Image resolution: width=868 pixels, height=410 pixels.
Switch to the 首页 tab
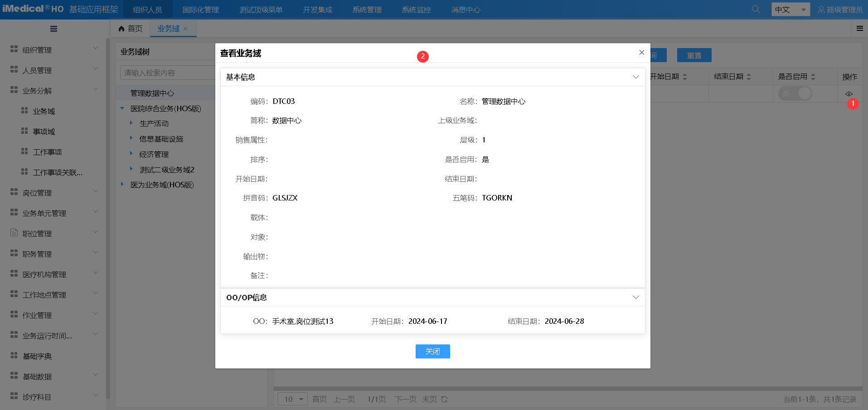[x=133, y=29]
